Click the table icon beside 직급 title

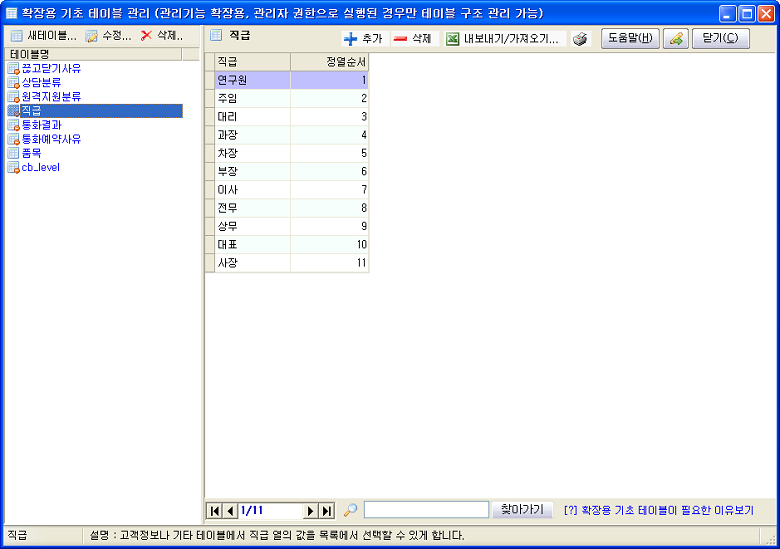216,35
